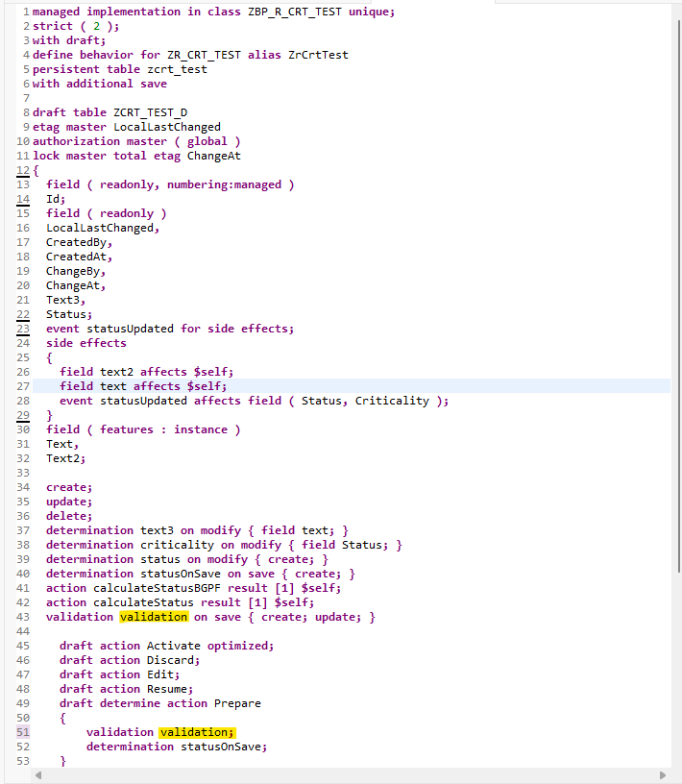Image resolution: width=682 pixels, height=784 pixels.
Task: Click action name calculateStatus on line 42
Action: pos(143,602)
